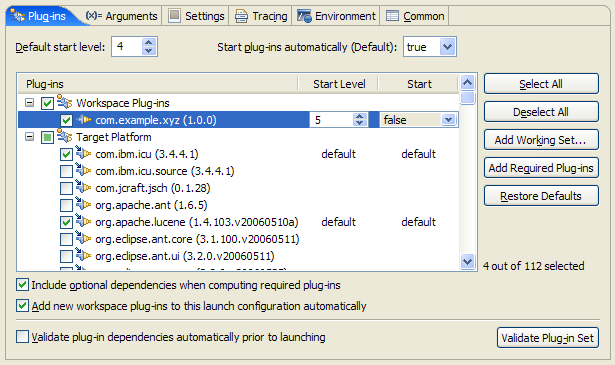Decrease the default start level spinner

click(x=149, y=51)
